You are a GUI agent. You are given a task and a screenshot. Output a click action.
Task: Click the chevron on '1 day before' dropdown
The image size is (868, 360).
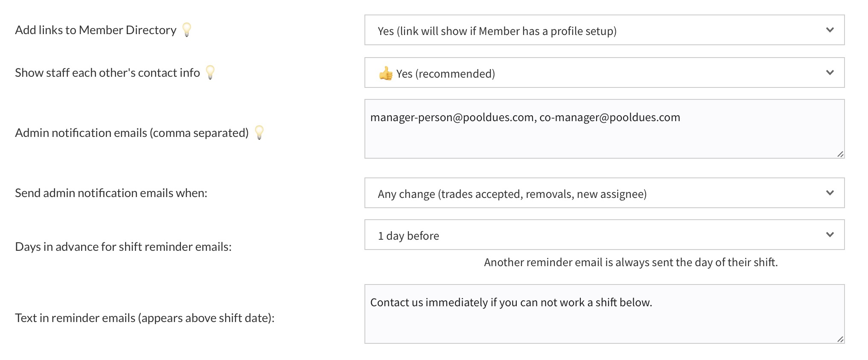830,235
